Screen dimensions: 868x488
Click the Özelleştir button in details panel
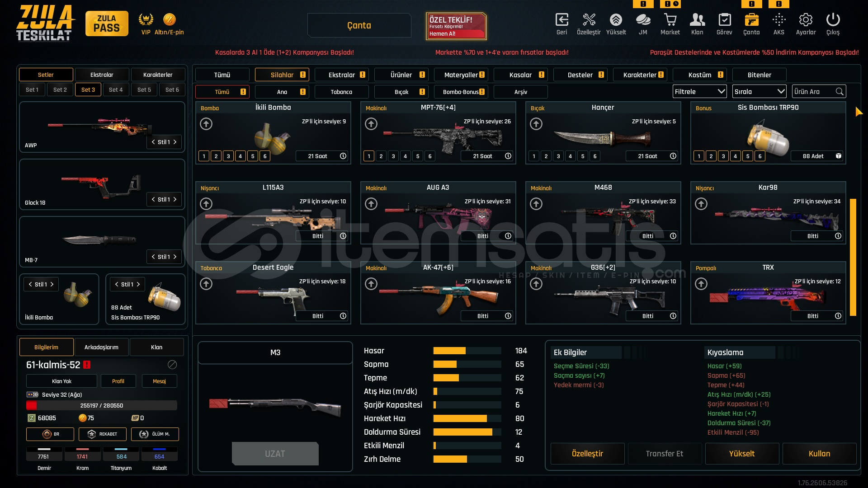point(587,454)
